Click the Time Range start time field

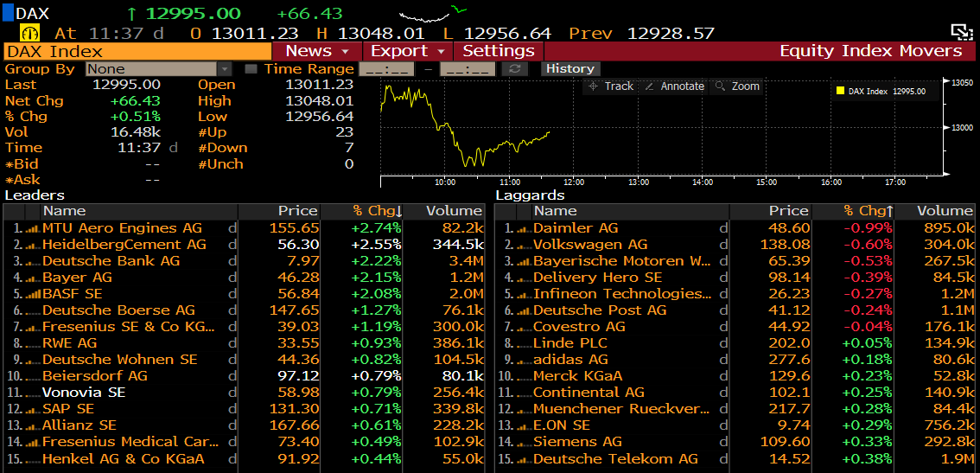tap(387, 69)
